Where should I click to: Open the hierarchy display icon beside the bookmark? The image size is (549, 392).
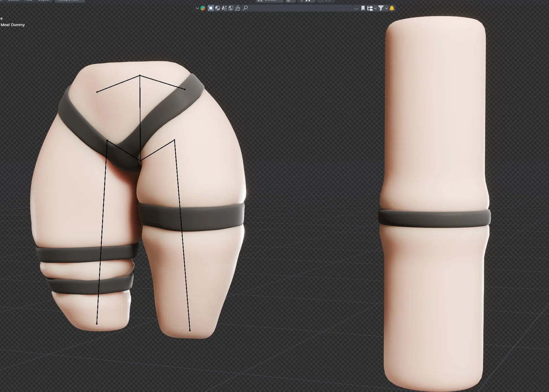point(370,9)
